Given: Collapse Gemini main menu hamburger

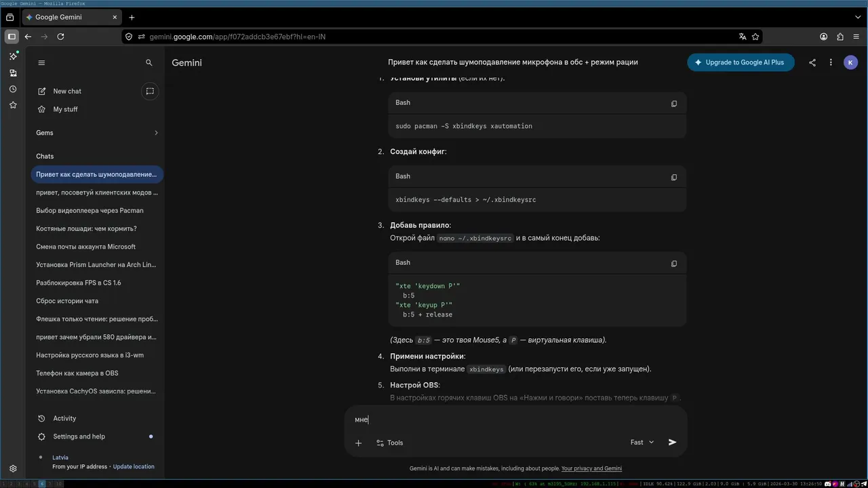Looking at the screenshot, I should coord(41,62).
